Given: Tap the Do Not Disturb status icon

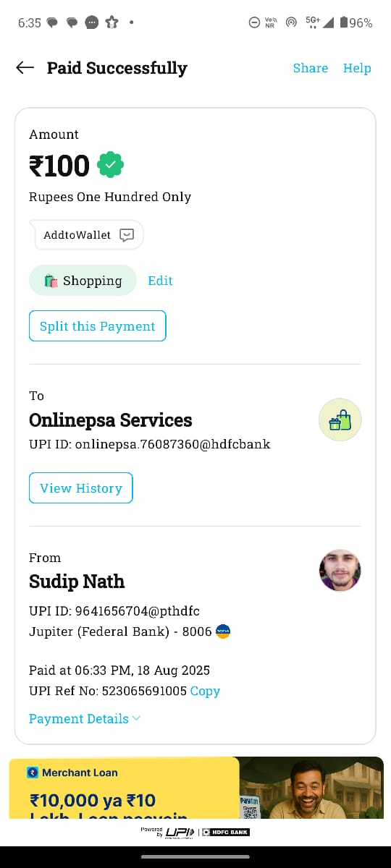Looking at the screenshot, I should (x=254, y=22).
